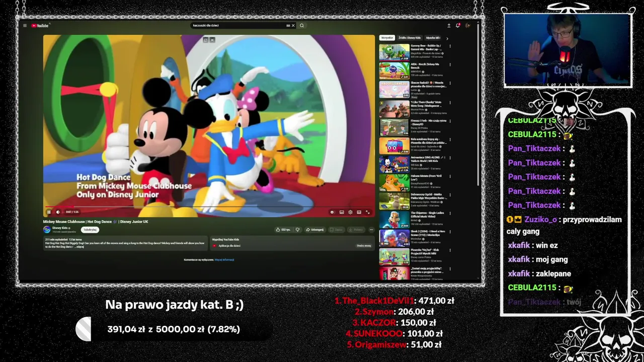Click the Zuziko_o chat message username
This screenshot has width=644, height=362.
point(540,220)
